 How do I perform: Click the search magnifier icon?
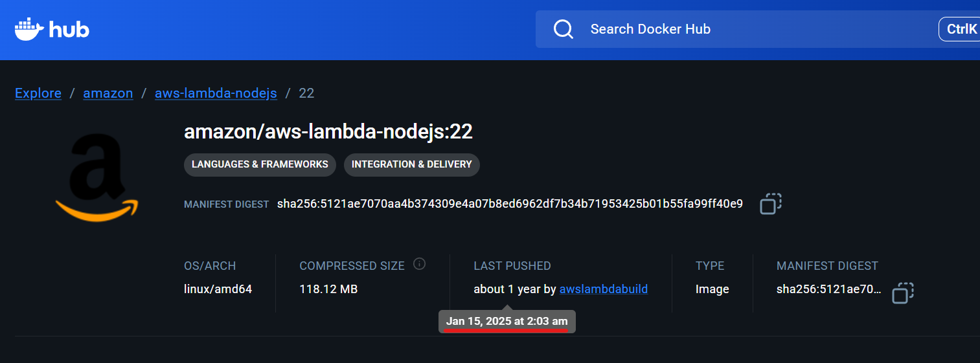[x=564, y=29]
